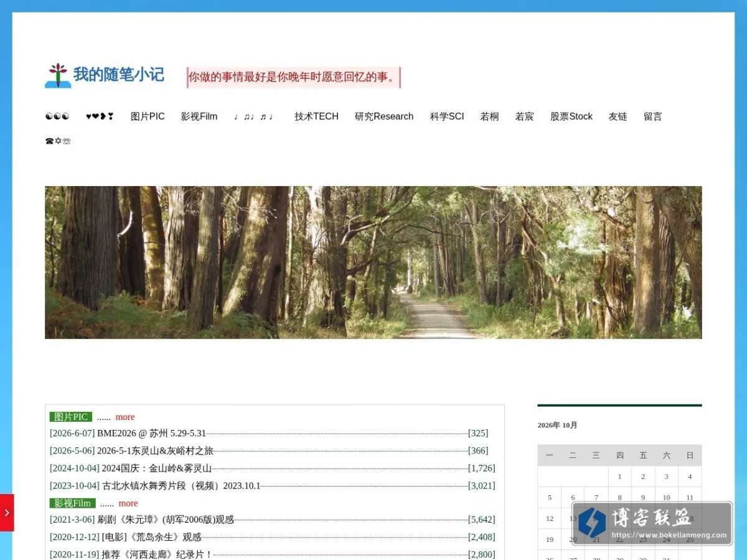Open the 技术TECH menu
This screenshot has height=560, width=747.
[316, 116]
